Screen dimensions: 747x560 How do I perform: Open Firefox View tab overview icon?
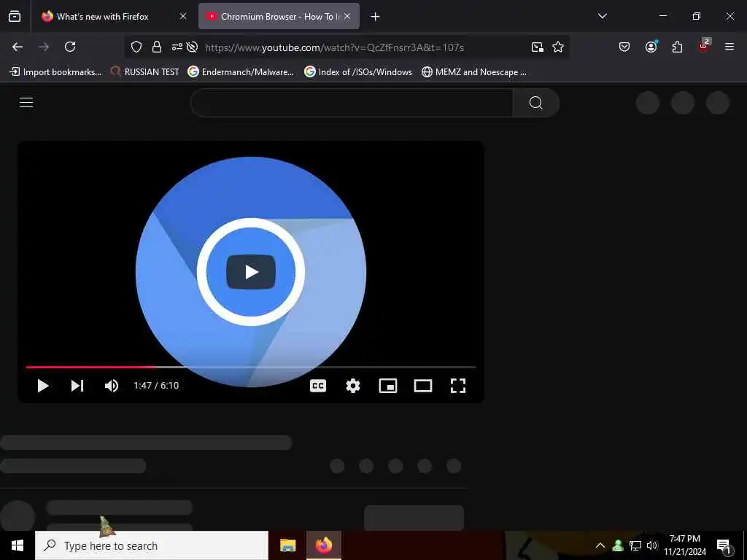click(x=15, y=17)
